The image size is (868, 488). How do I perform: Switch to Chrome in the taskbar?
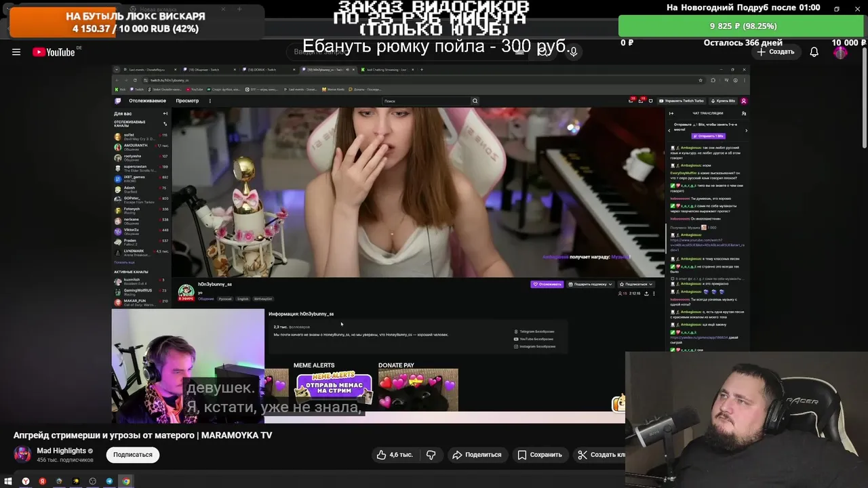[126, 481]
